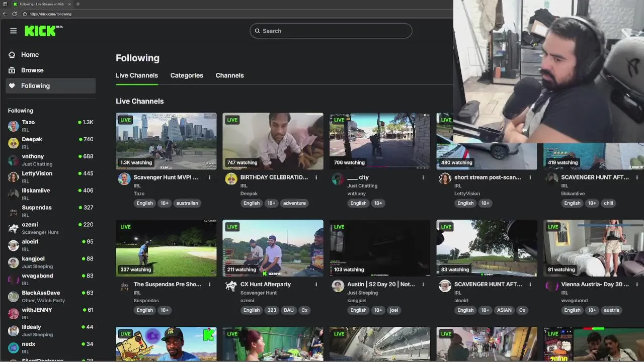Select Following in sidebar
Screen dimensions: 644x362
click(50, 86)
